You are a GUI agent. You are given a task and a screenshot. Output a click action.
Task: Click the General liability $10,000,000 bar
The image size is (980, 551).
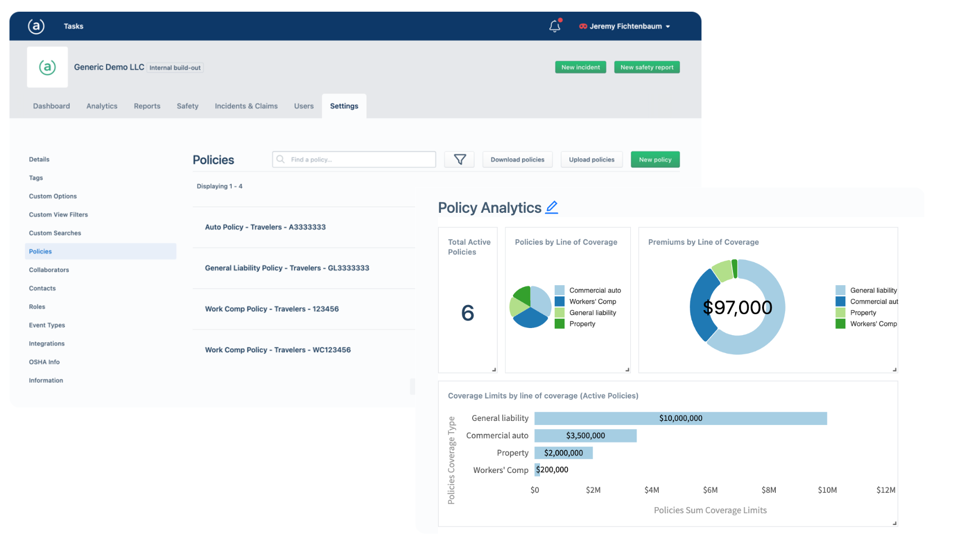click(x=680, y=418)
